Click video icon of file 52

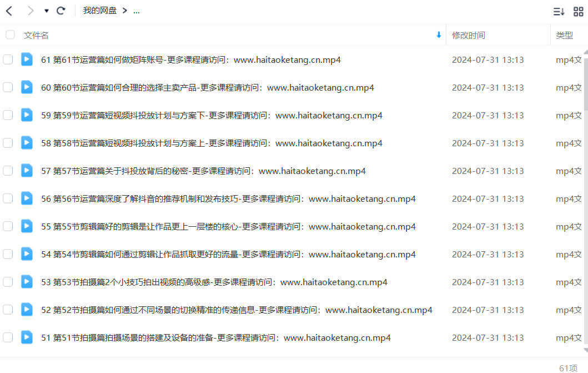click(x=27, y=309)
